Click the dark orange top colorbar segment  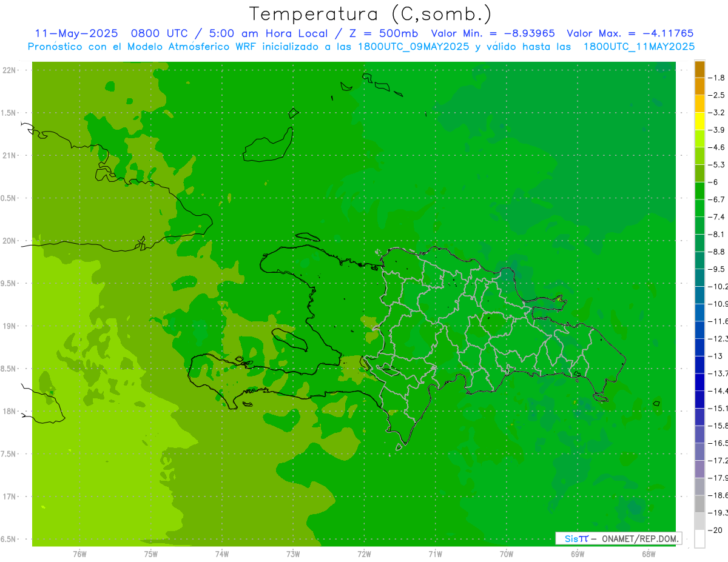[x=699, y=69]
